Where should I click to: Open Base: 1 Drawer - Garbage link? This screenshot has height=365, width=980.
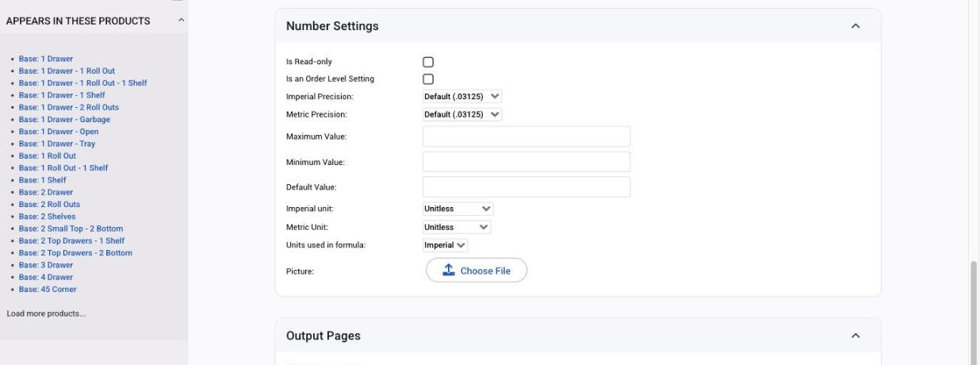coord(64,119)
